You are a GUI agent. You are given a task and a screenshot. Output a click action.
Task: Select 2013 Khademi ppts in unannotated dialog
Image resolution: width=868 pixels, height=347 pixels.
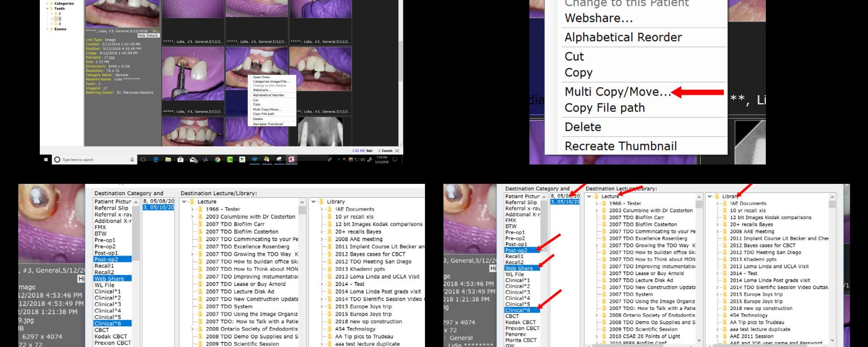pyautogui.click(x=360, y=269)
